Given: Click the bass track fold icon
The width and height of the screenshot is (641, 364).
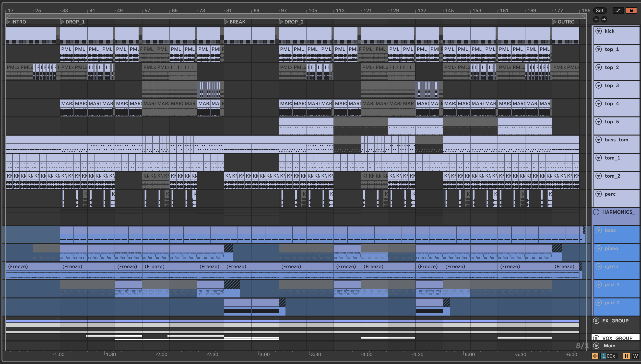Looking at the screenshot, I should pos(598,230).
